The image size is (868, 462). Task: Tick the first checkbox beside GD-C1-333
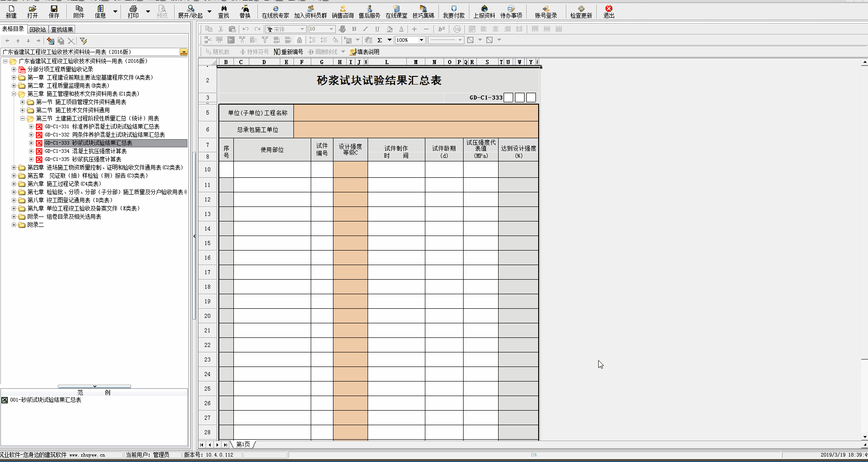click(x=509, y=98)
